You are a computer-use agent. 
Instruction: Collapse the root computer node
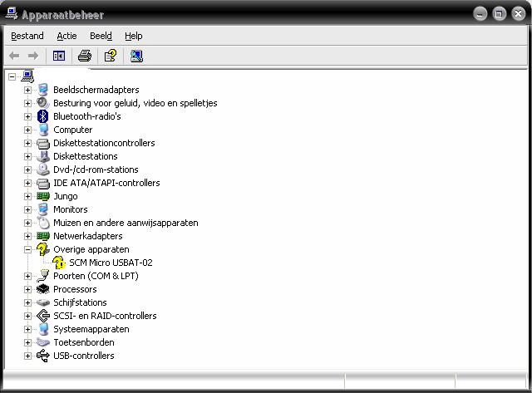pos(12,76)
